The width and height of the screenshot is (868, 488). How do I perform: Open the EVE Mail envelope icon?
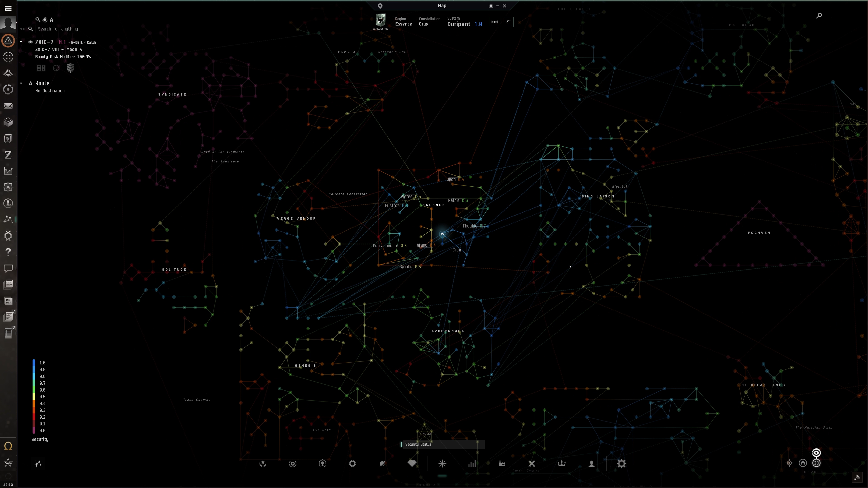[8, 106]
